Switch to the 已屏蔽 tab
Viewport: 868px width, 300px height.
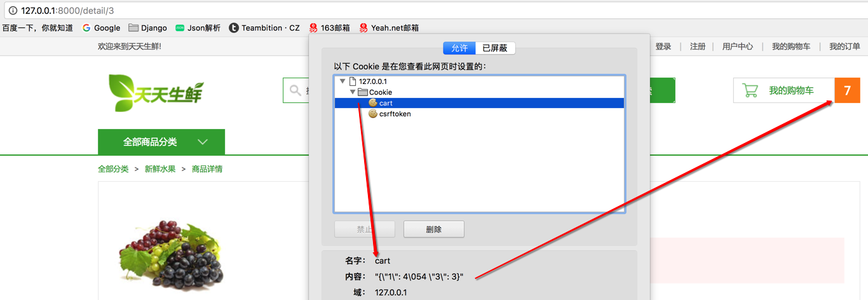coord(495,48)
